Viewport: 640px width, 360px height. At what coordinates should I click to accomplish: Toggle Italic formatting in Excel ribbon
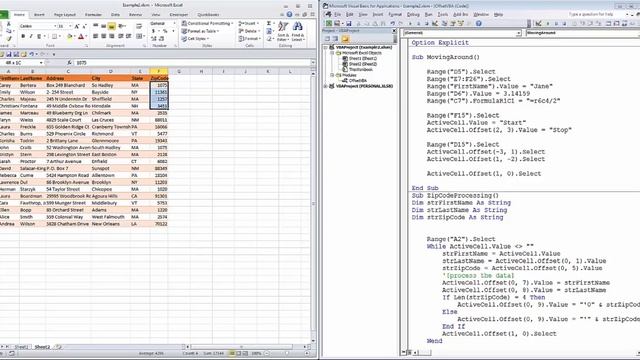(x=31, y=36)
